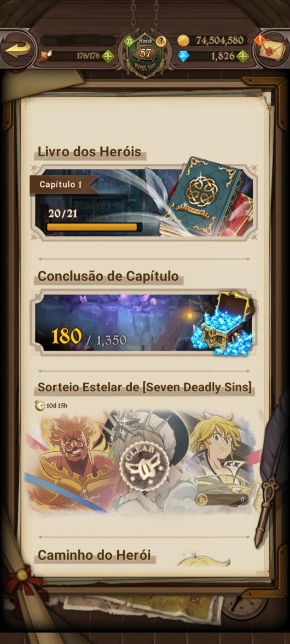Tap the question mark help badge

161,41
